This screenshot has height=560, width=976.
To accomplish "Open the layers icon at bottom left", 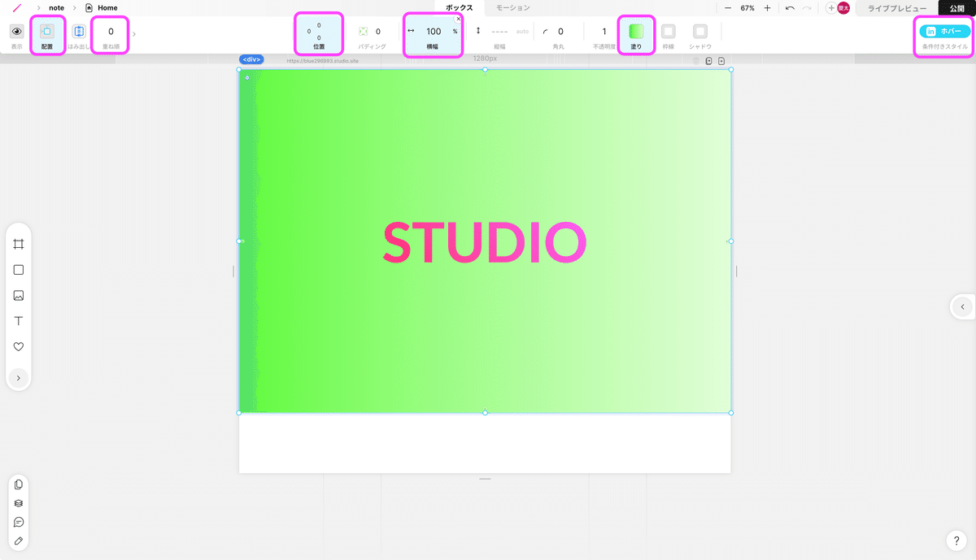I will coord(19,503).
